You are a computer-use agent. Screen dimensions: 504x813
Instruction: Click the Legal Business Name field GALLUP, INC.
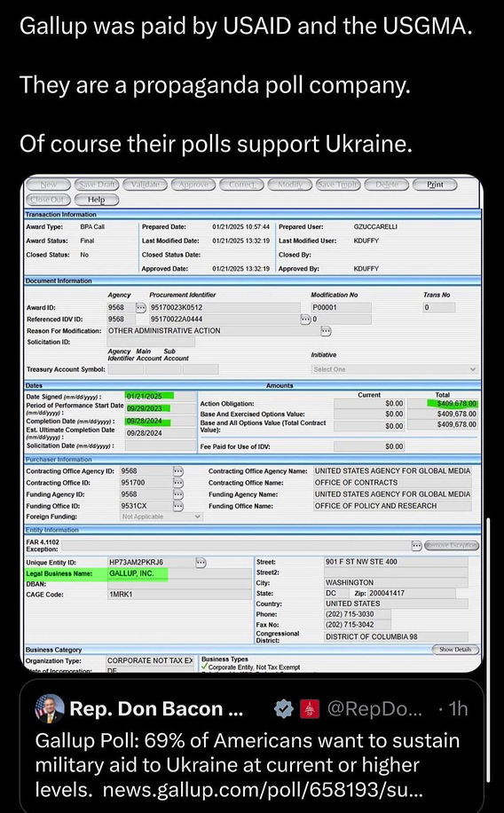(179, 573)
